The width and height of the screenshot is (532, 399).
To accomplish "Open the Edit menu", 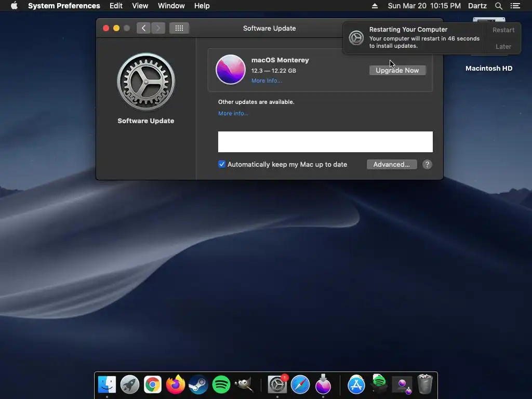I will point(116,6).
